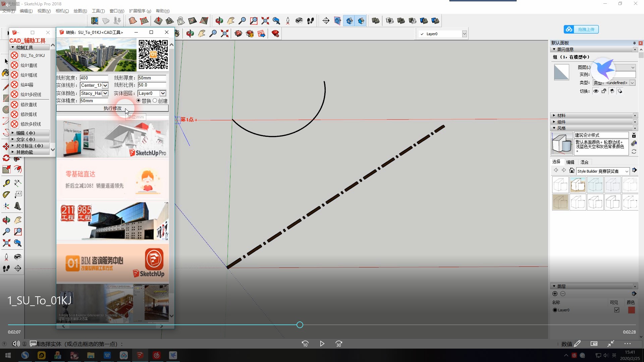Select the Zoom Window tool
This screenshot has width=644, height=362.
tap(254, 21)
